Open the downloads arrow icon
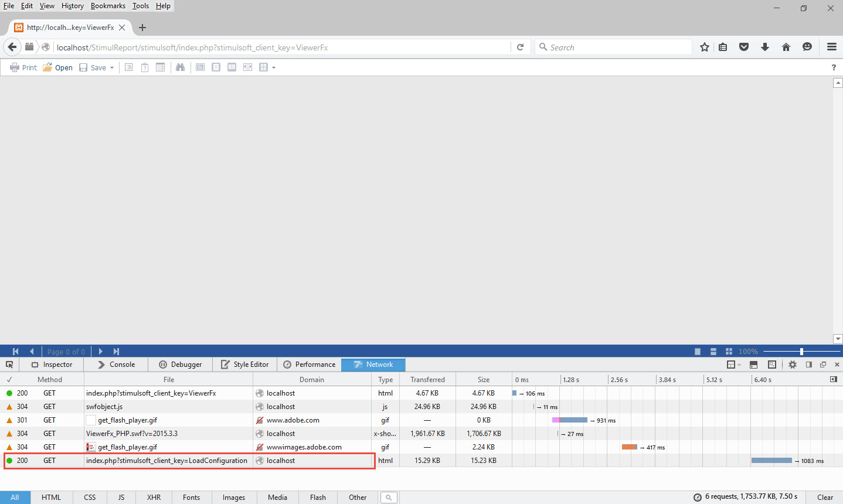The width and height of the screenshot is (843, 504). point(765,47)
